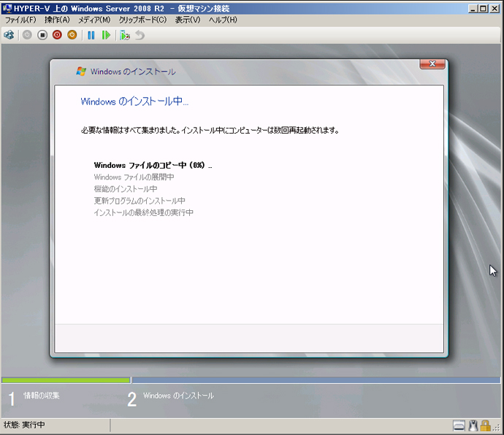This screenshot has width=504, height=435.
Task: Click the Revert (undo arrow) toolbar icon
Action: coord(140,35)
